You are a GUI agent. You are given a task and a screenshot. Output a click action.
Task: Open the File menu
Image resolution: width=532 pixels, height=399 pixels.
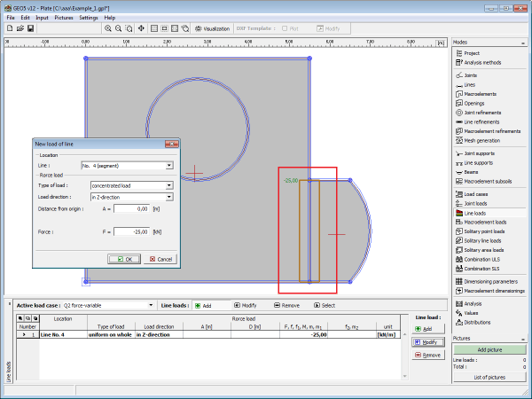[x=11, y=18]
